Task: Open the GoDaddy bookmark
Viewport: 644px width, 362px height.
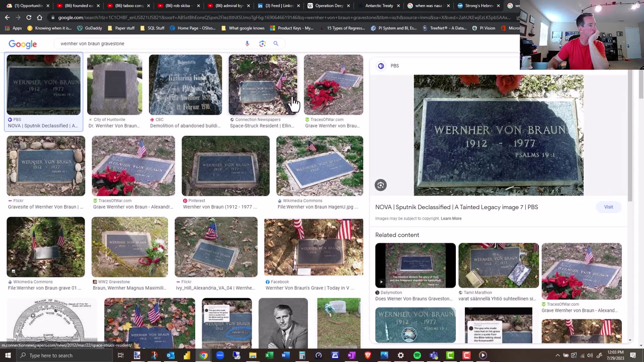Action: [x=90, y=28]
